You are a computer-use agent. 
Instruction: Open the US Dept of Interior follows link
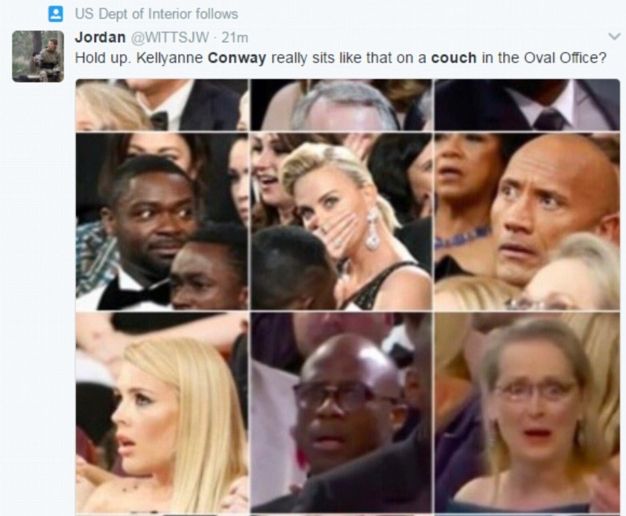pyautogui.click(x=156, y=14)
